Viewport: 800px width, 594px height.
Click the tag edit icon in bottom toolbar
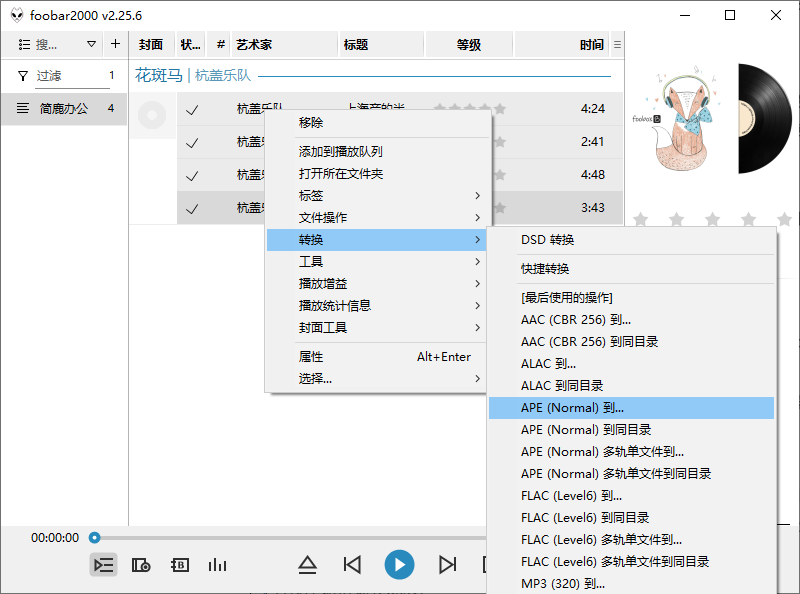[x=180, y=565]
